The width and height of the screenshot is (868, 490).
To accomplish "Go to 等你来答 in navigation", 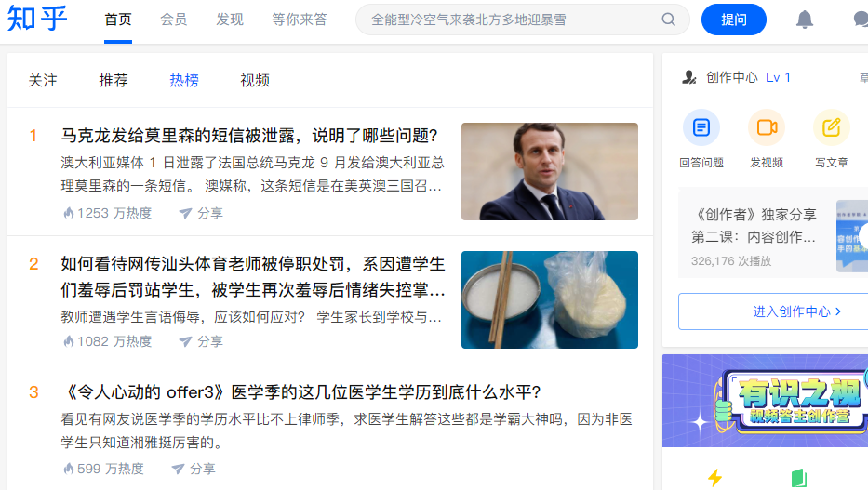I will [300, 20].
